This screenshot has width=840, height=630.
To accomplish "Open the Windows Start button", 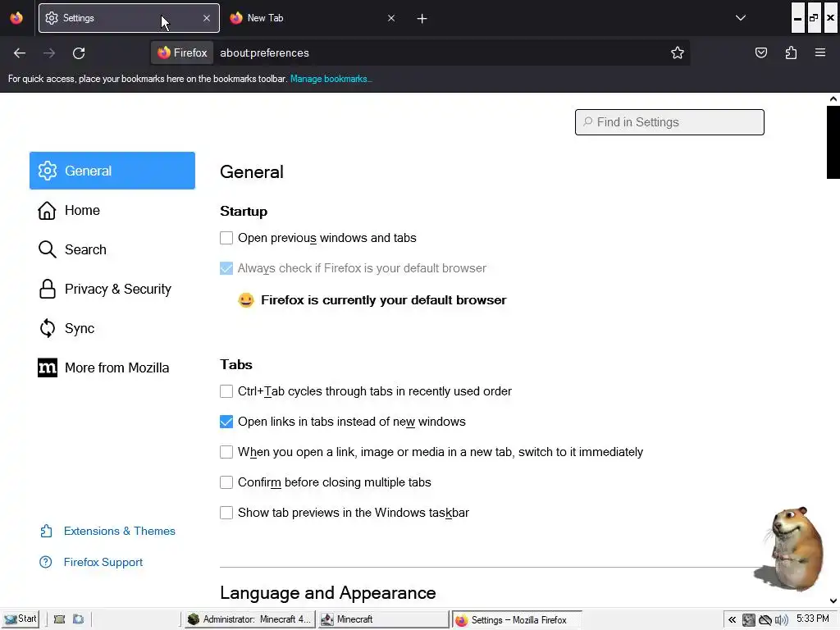I will (x=20, y=619).
